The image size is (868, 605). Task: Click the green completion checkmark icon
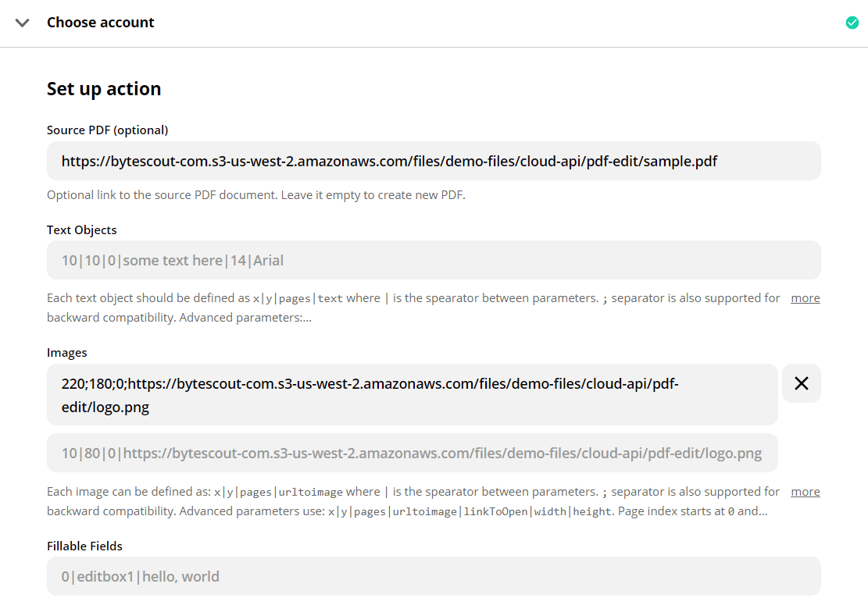tap(852, 23)
